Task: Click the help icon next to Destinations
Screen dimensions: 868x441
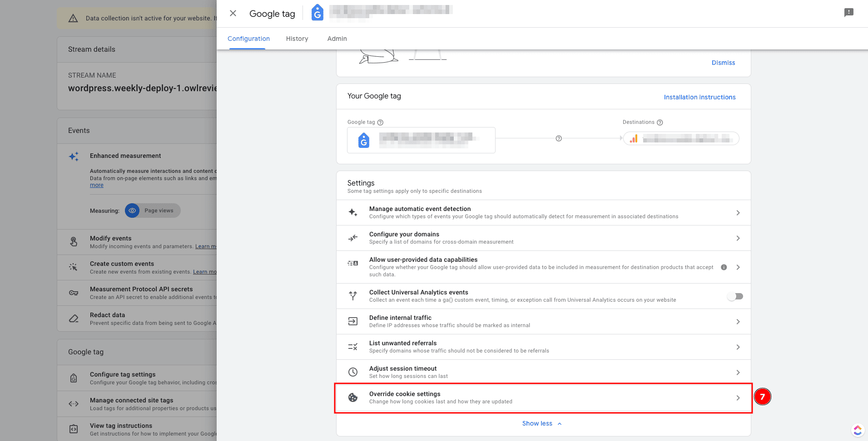Action: click(x=660, y=122)
